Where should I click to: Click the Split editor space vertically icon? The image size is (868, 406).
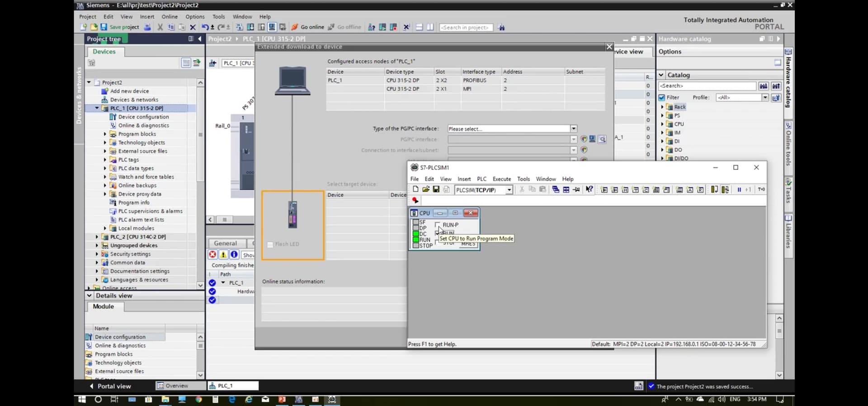pyautogui.click(x=430, y=27)
